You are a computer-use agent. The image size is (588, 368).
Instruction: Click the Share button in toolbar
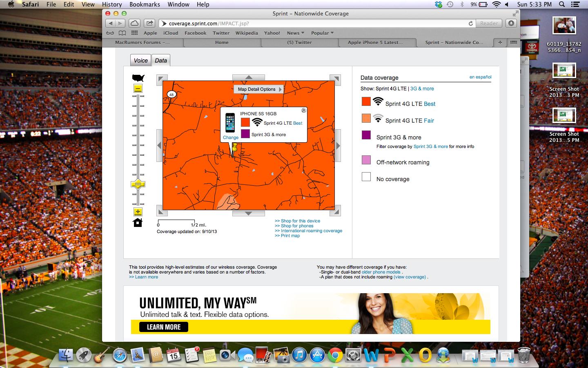click(x=150, y=23)
